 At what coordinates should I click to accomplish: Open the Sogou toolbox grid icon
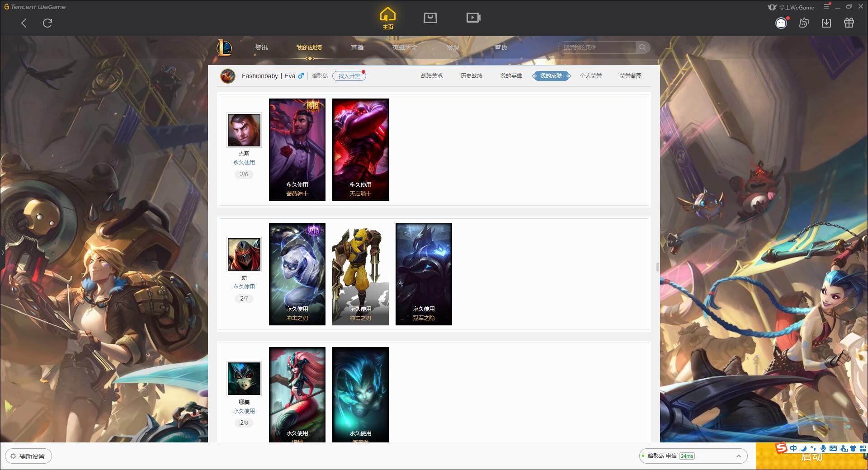[863, 448]
